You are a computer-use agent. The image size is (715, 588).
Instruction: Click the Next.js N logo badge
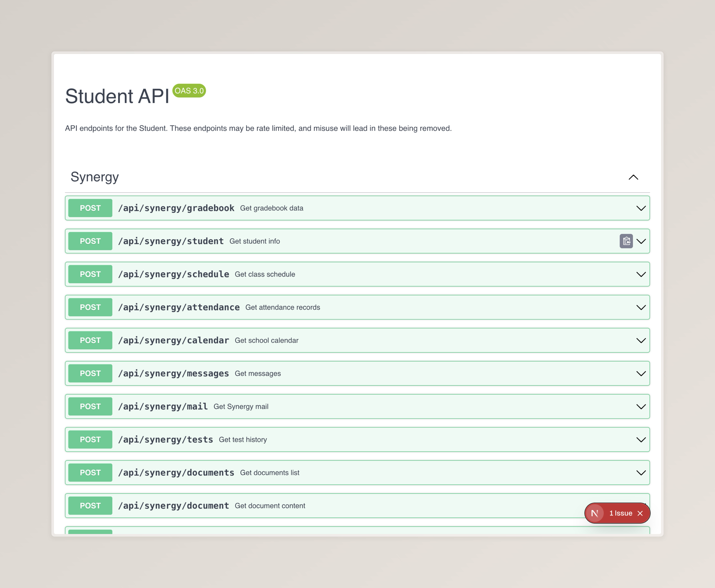594,513
